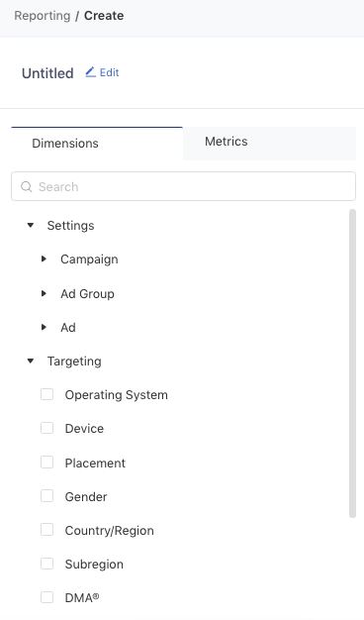Click the dimensions list vertical scrollbar
Image resolution: width=364 pixels, height=620 pixels.
[x=352, y=363]
